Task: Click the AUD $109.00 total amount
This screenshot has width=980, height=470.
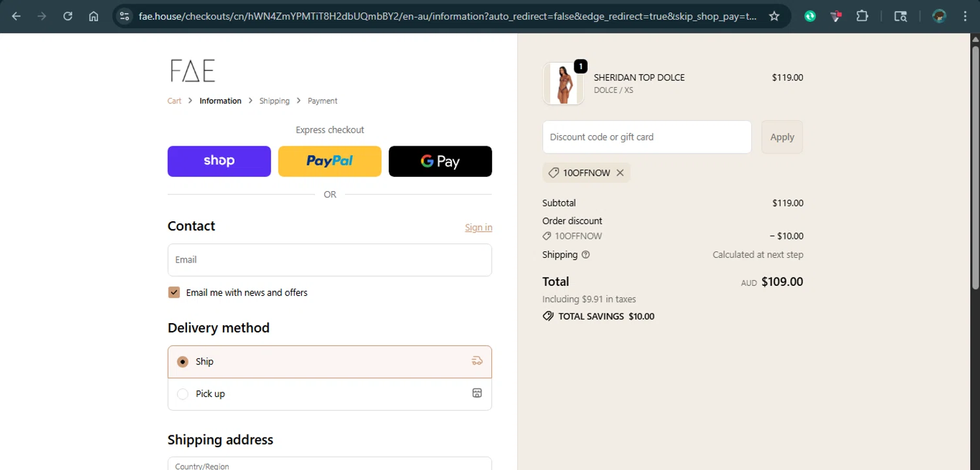Action: (x=772, y=282)
